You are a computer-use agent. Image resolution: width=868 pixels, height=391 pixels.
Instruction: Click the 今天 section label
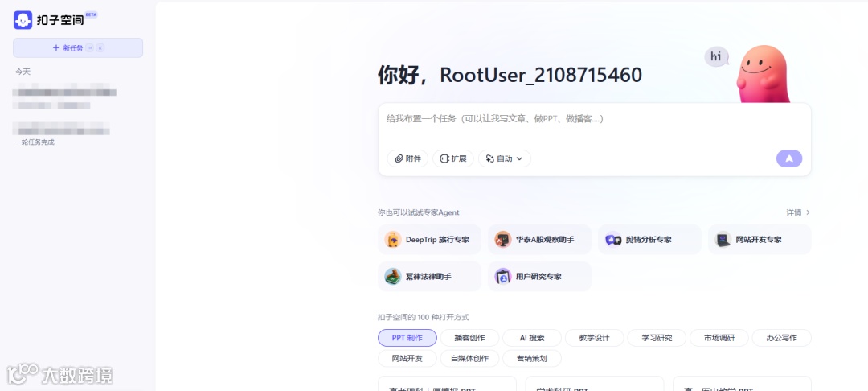coord(23,72)
